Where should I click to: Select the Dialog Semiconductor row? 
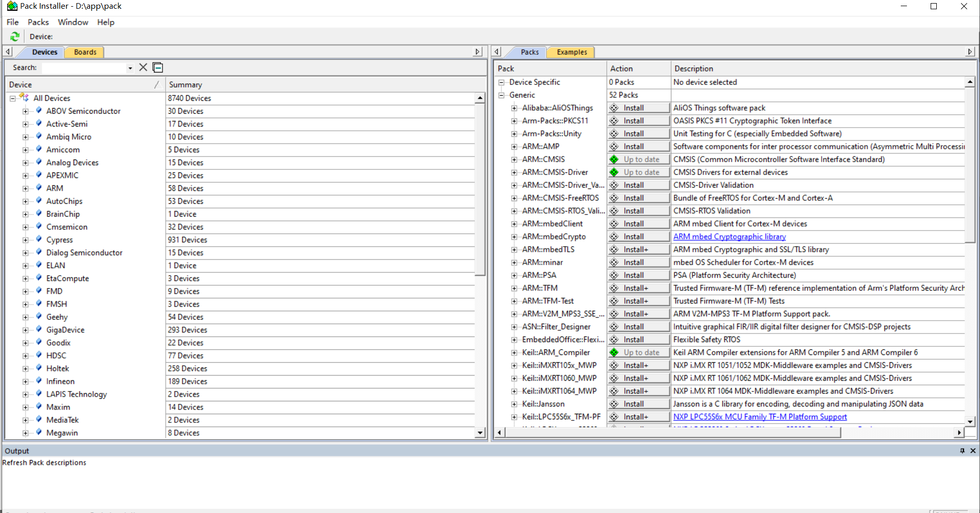(x=84, y=253)
